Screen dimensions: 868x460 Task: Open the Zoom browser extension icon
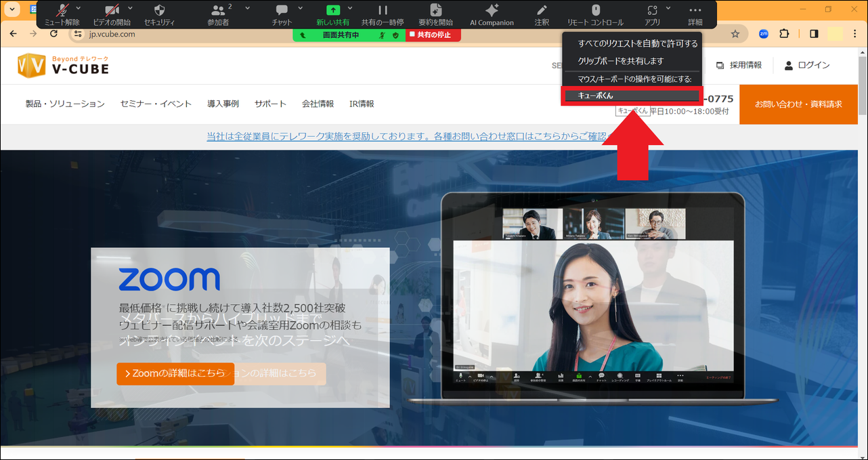(764, 34)
